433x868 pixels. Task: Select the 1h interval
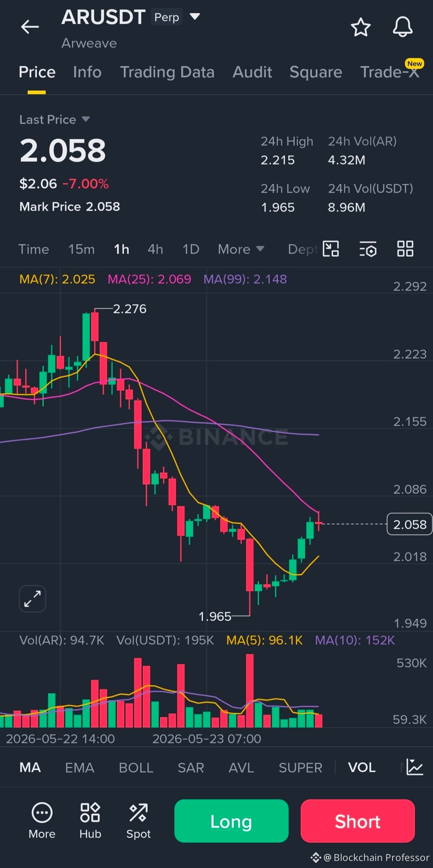(x=121, y=249)
